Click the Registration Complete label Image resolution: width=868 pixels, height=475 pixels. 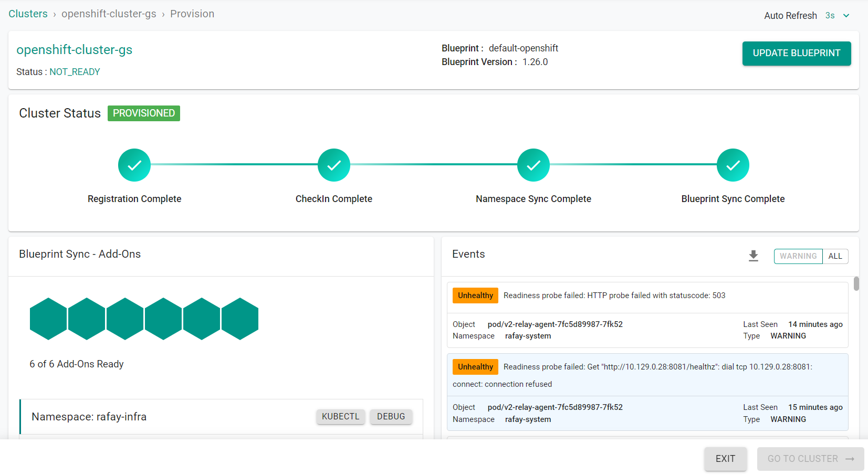[134, 199]
